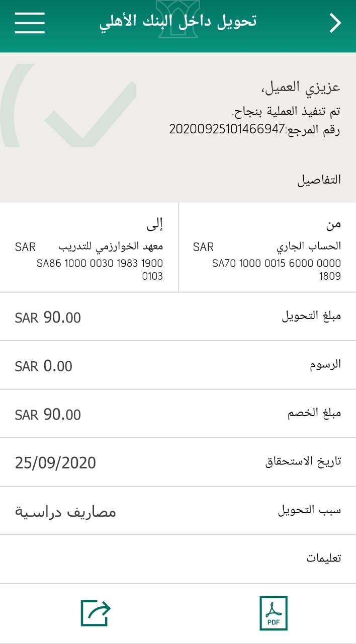356x644 pixels.
Task: Select recipient معهد الخوارزمي للتدريب
Action: tap(111, 247)
